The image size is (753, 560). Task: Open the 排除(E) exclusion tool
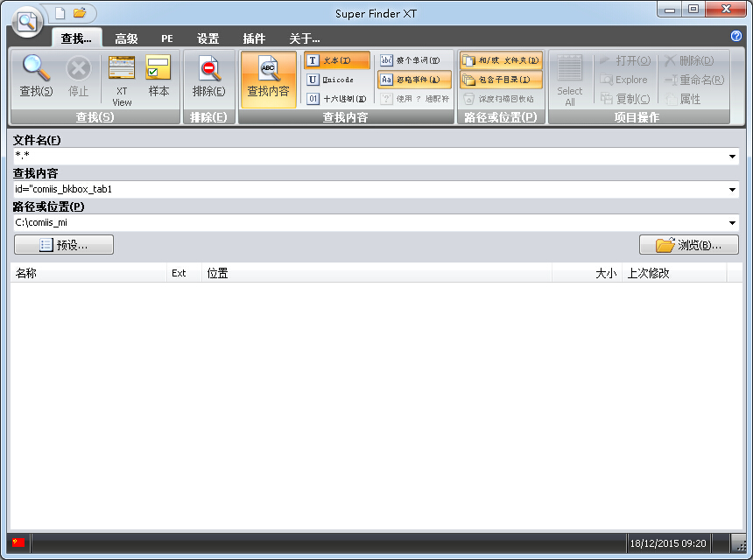[209, 77]
